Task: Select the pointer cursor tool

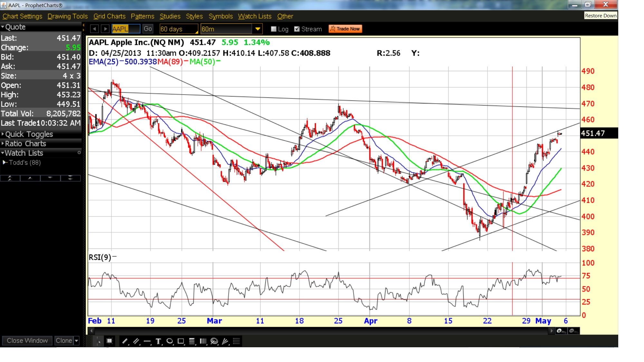Action: (x=99, y=341)
